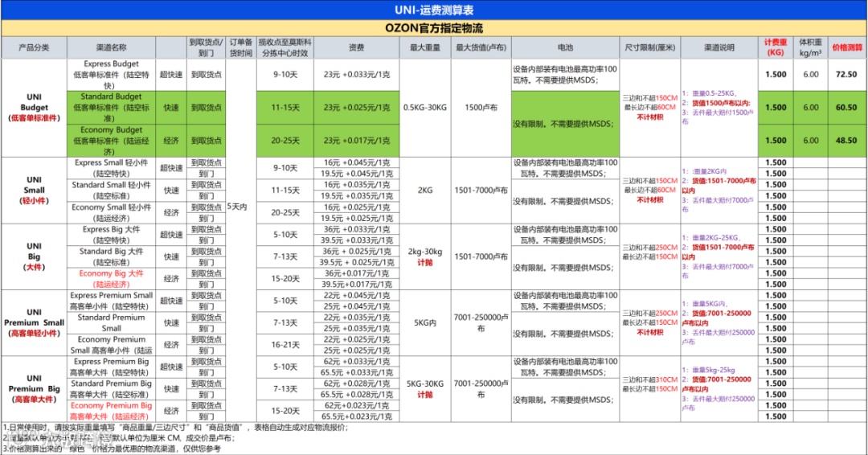Screen dimensions: 868x455
Task: Click the 36元 +0.033元/1克 rate cell
Action: [357, 229]
